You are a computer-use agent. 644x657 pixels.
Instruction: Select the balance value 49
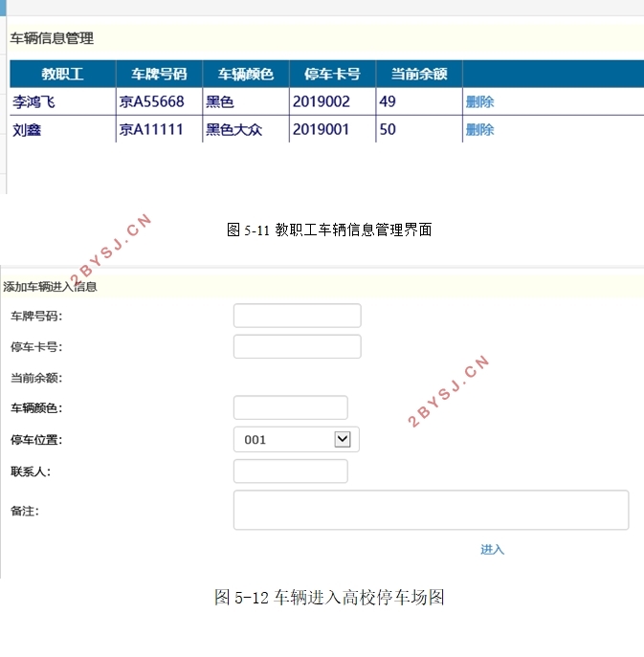(388, 101)
